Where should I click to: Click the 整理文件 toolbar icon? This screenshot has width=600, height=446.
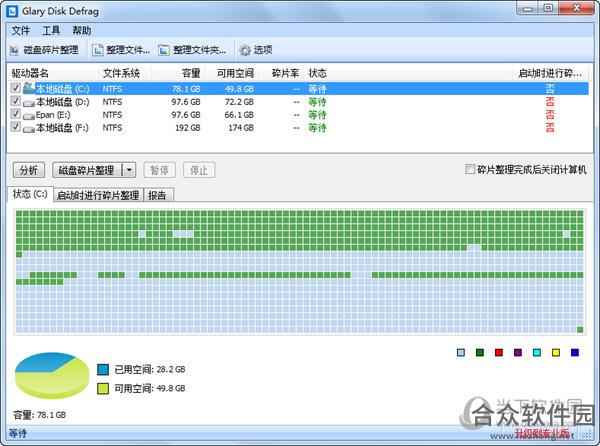[98, 50]
